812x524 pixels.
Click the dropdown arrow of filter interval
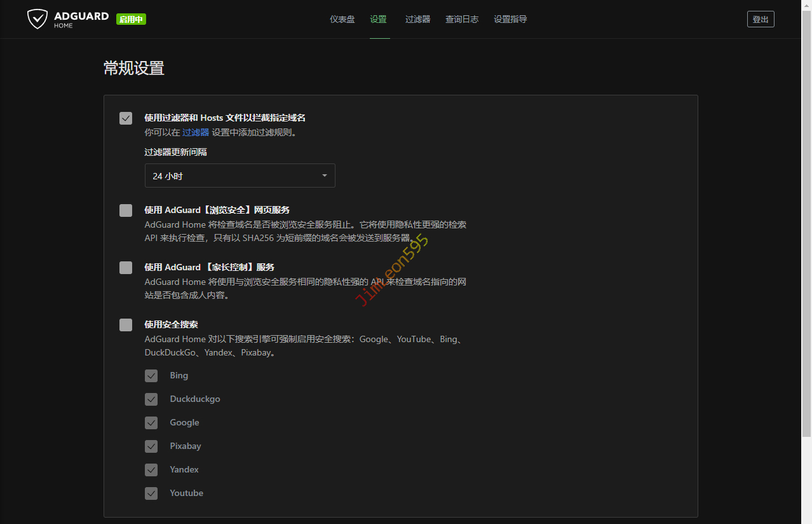[324, 176]
